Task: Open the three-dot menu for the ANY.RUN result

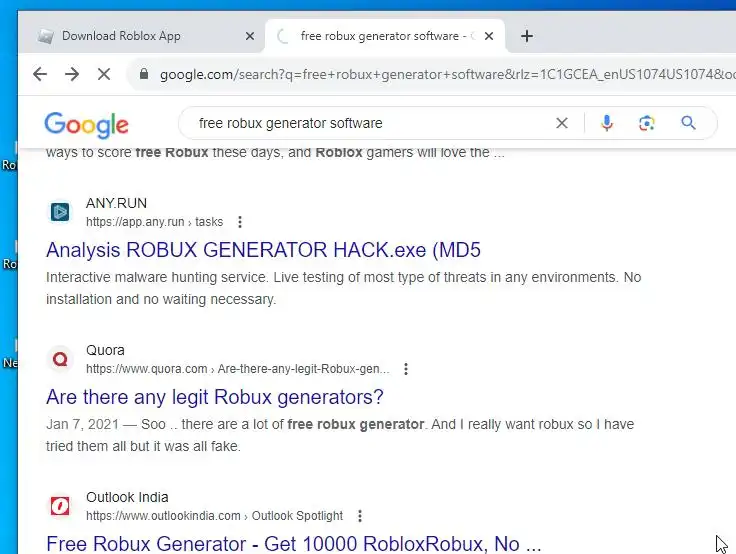Action: 240,222
